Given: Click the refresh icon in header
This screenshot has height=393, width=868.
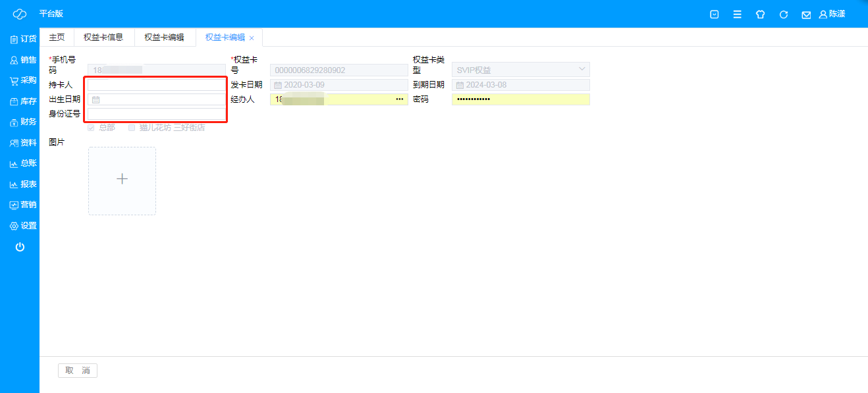Looking at the screenshot, I should [784, 14].
